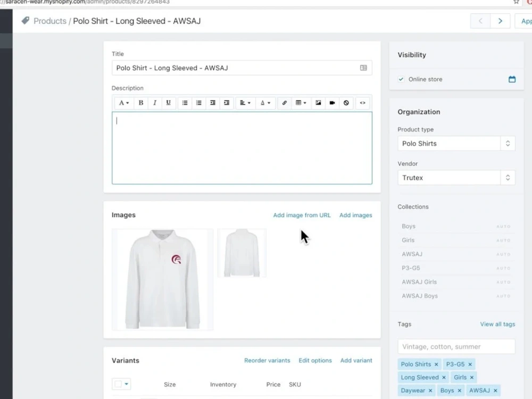Check the variants select-all checkbox
The width and height of the screenshot is (532, 399).
pyautogui.click(x=118, y=384)
